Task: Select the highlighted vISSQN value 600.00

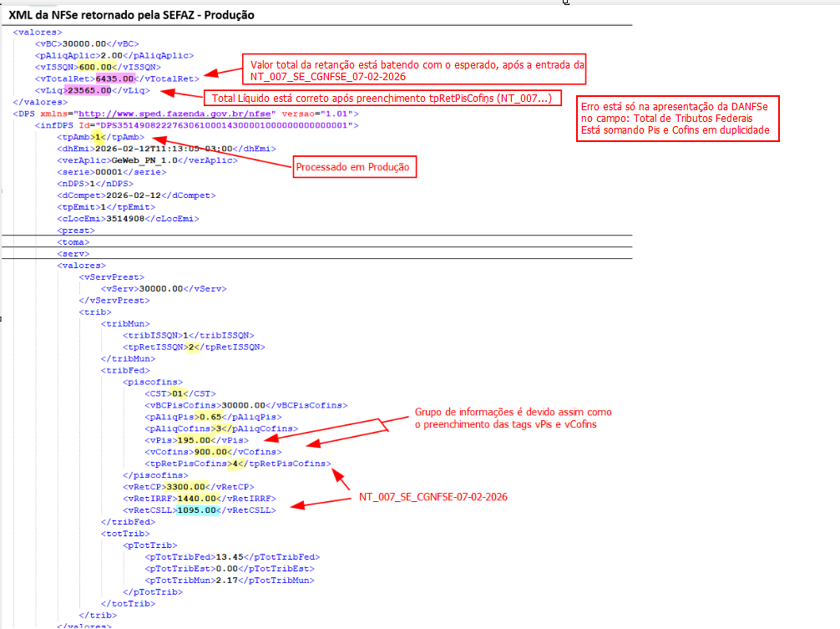Action: click(x=94, y=66)
